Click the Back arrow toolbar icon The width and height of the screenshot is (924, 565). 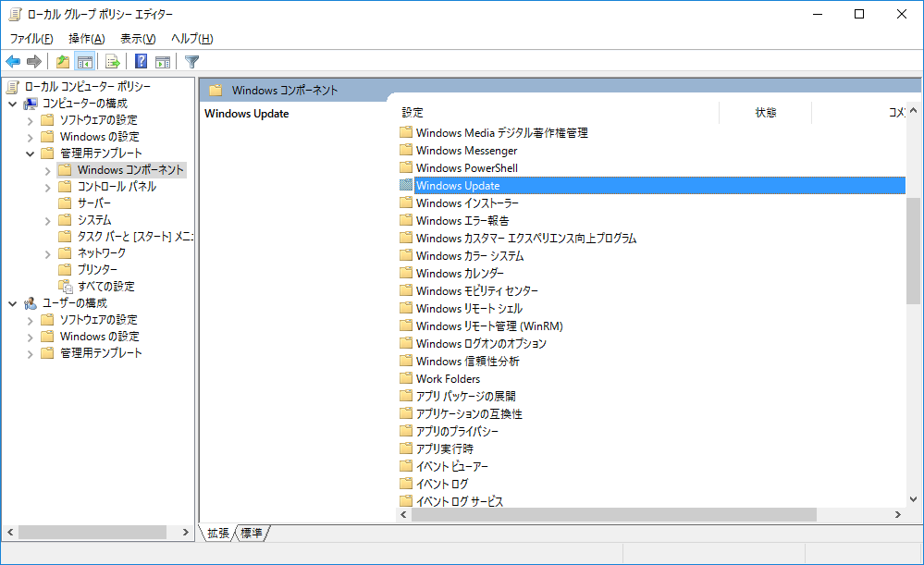click(13, 61)
